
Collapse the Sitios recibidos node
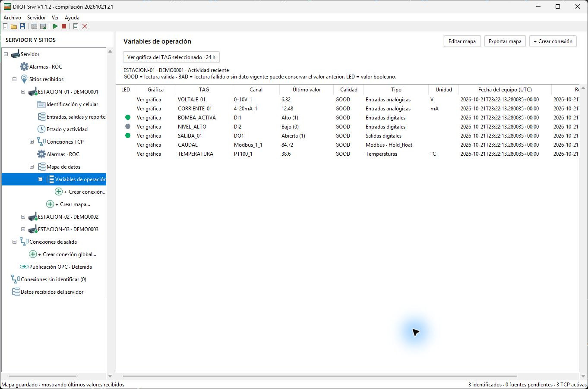point(15,79)
